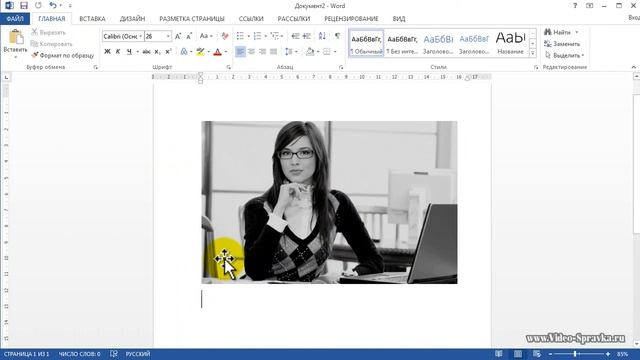Select the Без интервала style
Viewport: 640px width, 360px height.
pyautogui.click(x=402, y=43)
